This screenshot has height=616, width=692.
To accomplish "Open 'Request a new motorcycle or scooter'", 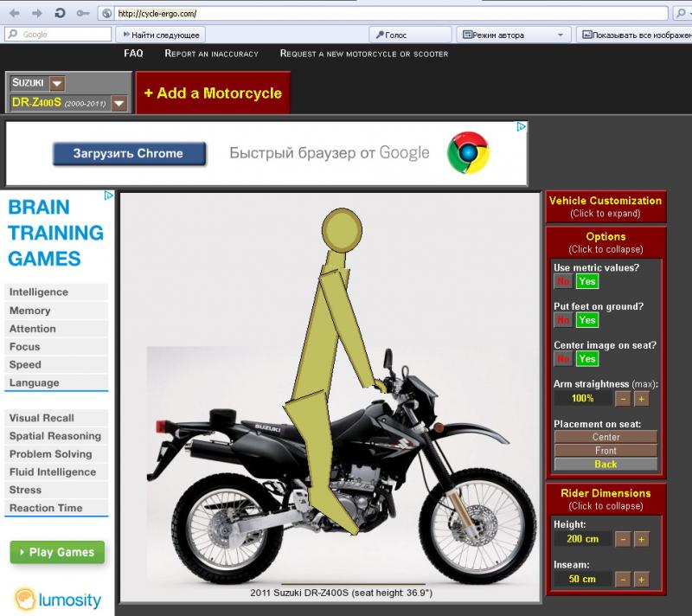I will pyautogui.click(x=364, y=54).
